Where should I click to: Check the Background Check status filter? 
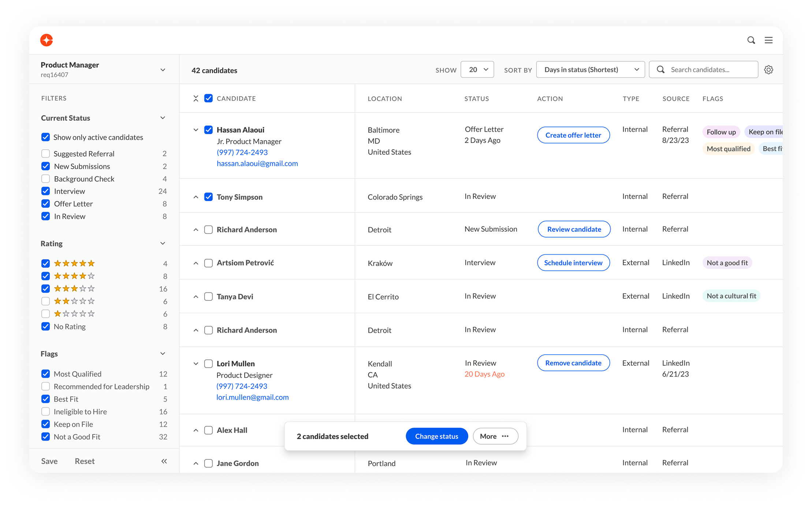click(x=46, y=179)
